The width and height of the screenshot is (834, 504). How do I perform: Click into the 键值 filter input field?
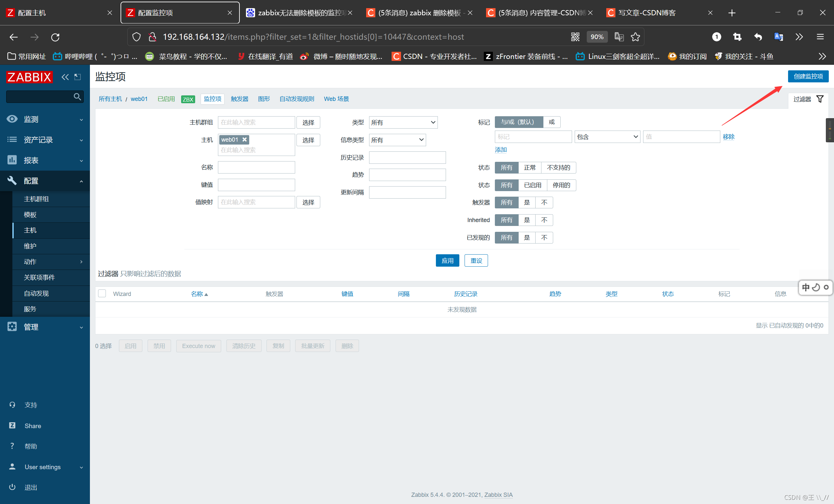tap(256, 185)
